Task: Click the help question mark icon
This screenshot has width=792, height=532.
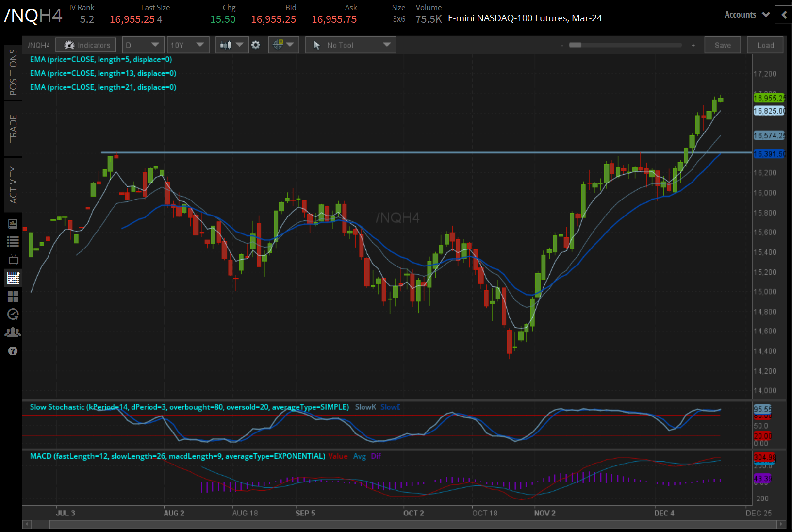Action: pos(13,351)
